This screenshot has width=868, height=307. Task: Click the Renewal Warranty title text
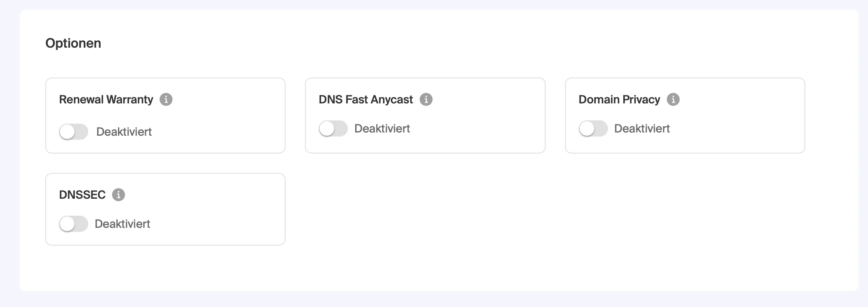(x=106, y=99)
